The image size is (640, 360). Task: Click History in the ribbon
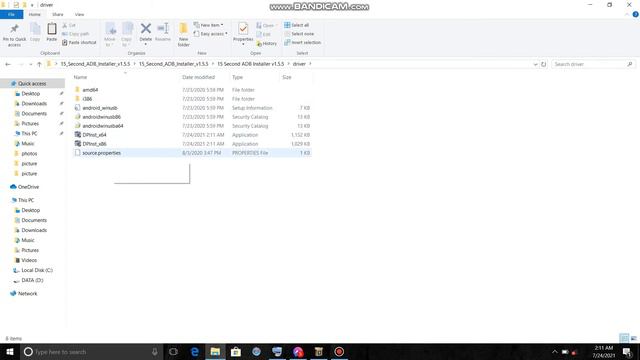pos(267,43)
